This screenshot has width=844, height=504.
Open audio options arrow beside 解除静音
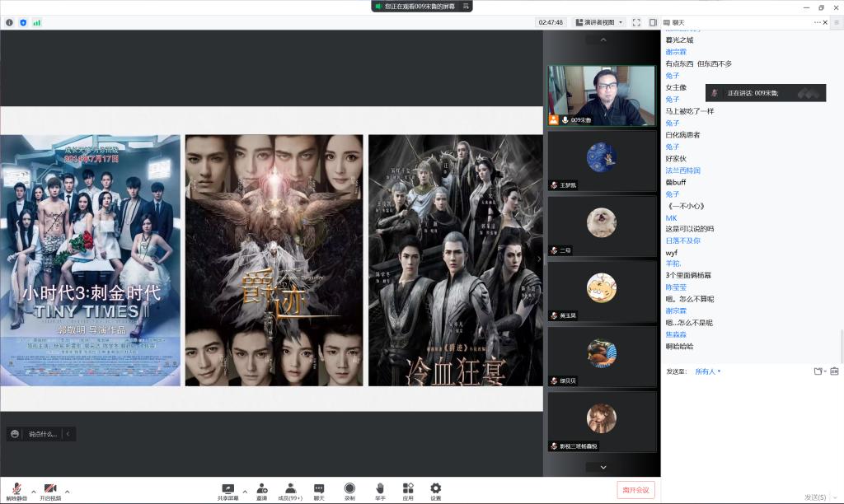tap(34, 491)
